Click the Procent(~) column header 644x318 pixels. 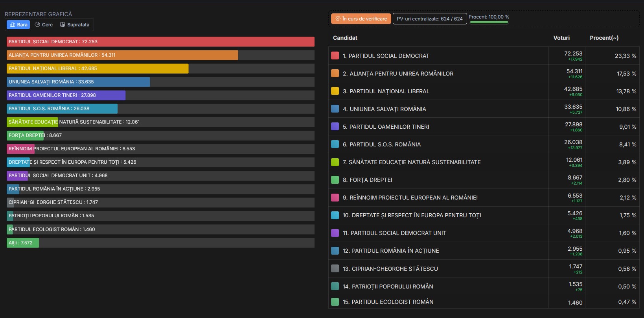tap(604, 38)
